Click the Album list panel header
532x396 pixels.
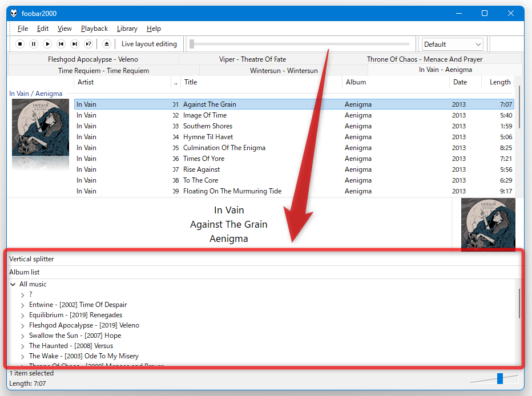(265, 272)
